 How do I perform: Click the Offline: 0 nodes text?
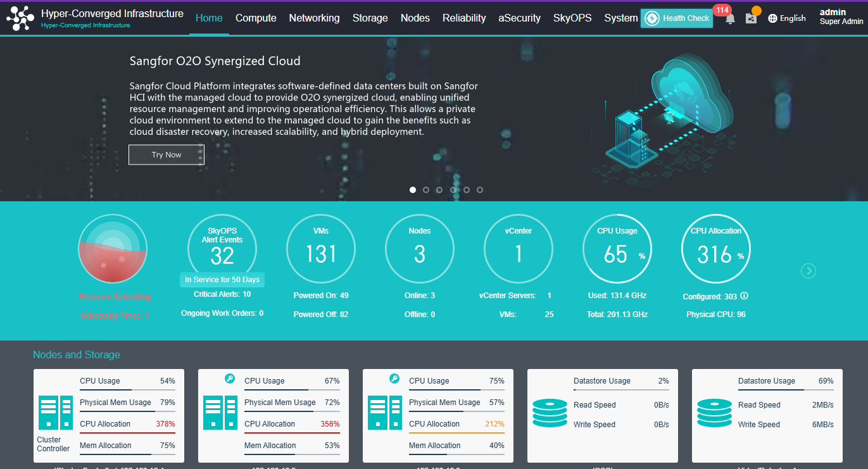420,315
